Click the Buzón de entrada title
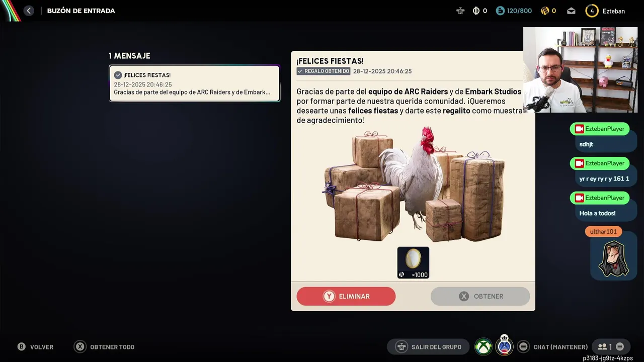Viewport: 644px width, 362px height. point(81,11)
